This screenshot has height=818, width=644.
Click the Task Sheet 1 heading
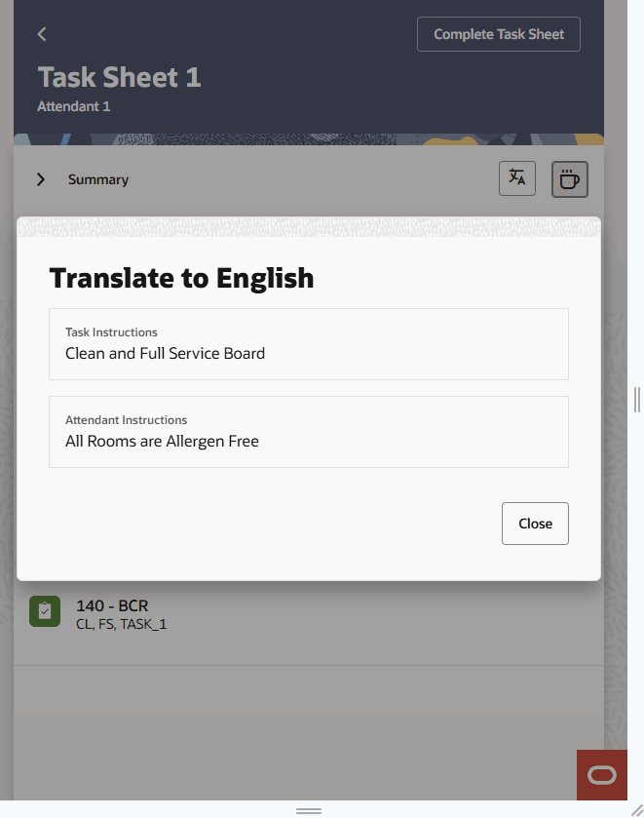120,77
